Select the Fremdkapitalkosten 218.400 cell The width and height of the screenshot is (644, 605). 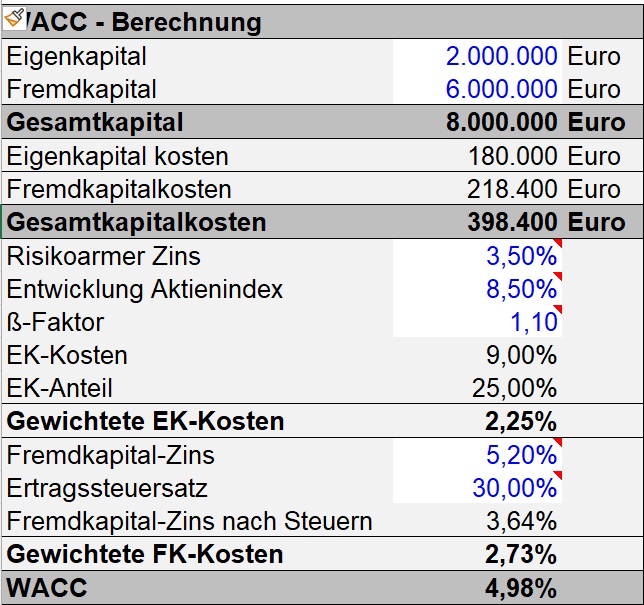[477, 189]
